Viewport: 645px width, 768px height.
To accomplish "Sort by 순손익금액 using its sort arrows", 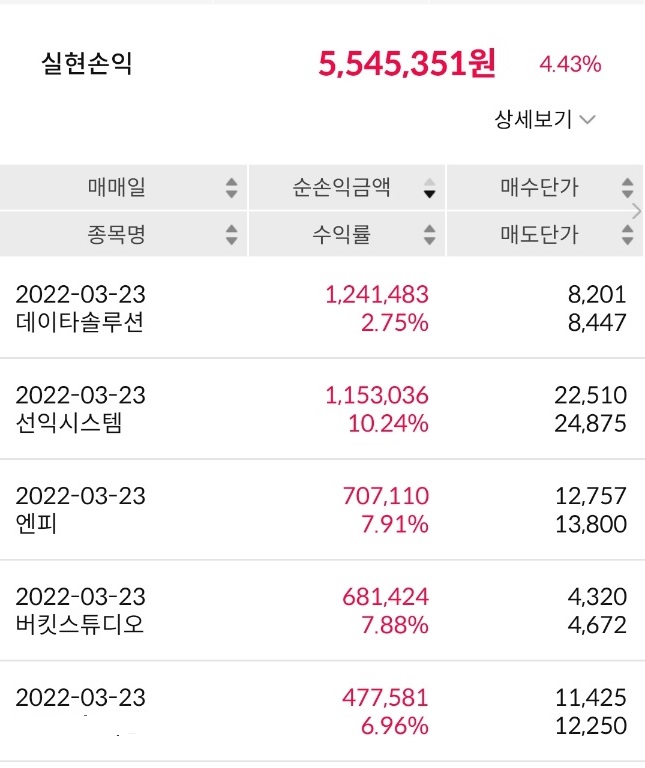I will (429, 188).
